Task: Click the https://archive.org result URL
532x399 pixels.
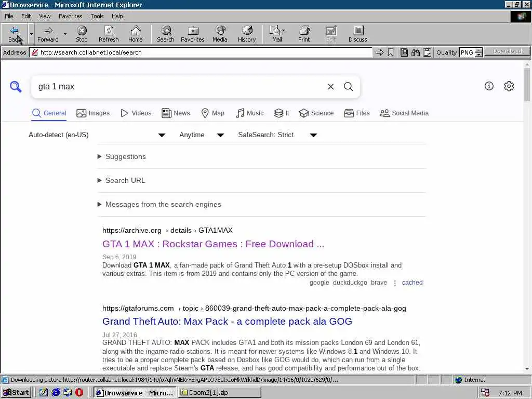Action: 168,230
